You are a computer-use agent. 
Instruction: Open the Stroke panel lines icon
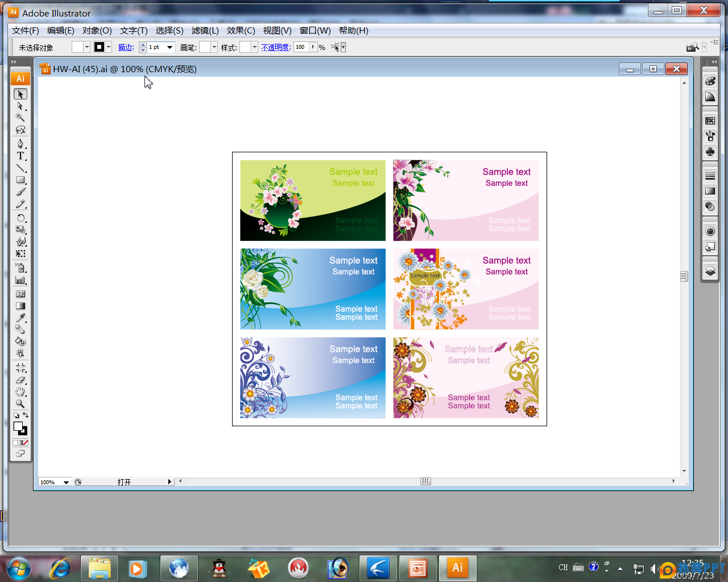[710, 176]
